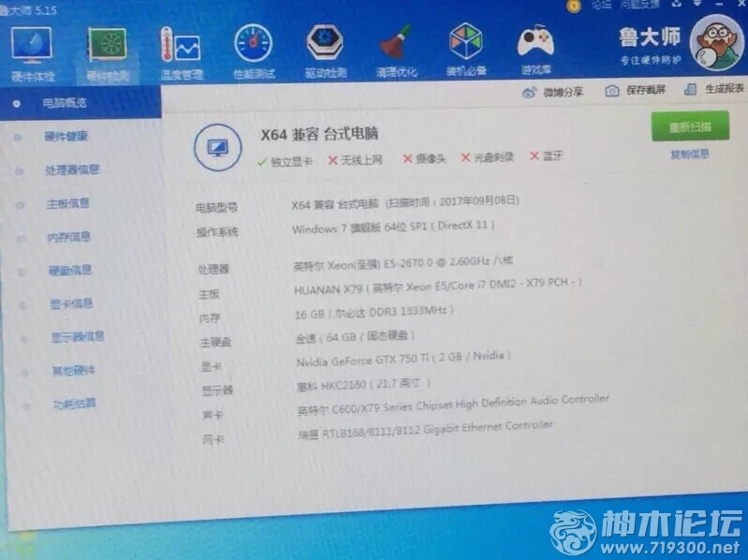Viewport: 748px width, 560px height.
Task: Click the HKC2160 21.7 英寸 monitor value
Action: pos(364,385)
